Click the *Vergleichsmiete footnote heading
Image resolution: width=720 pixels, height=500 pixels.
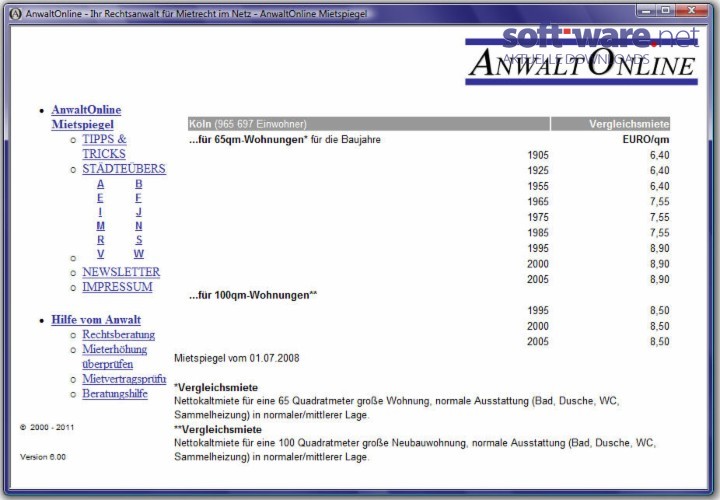(216, 388)
